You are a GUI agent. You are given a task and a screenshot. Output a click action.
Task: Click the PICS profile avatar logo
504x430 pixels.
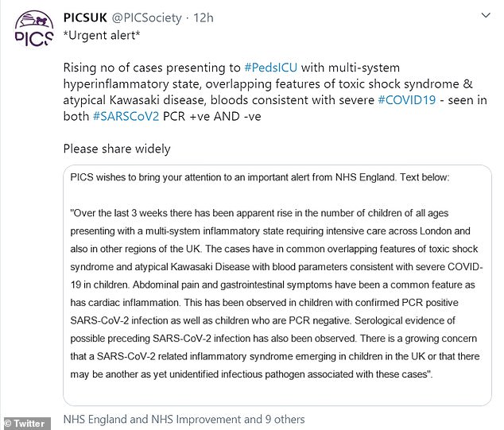31,31
